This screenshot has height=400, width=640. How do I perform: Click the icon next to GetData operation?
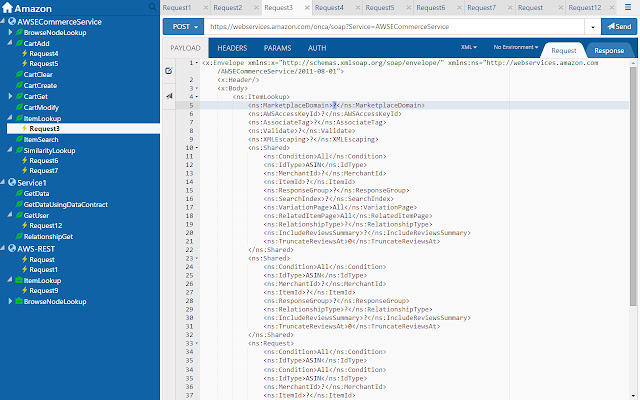click(x=18, y=193)
